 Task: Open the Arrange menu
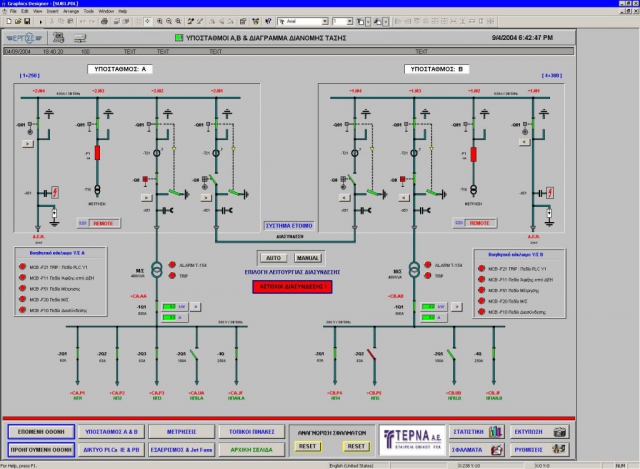point(71,11)
